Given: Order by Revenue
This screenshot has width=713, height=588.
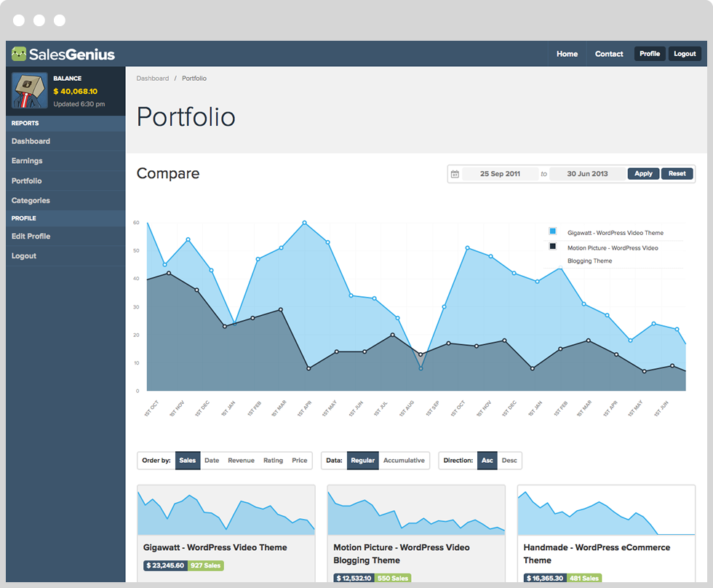Looking at the screenshot, I should coord(241,460).
